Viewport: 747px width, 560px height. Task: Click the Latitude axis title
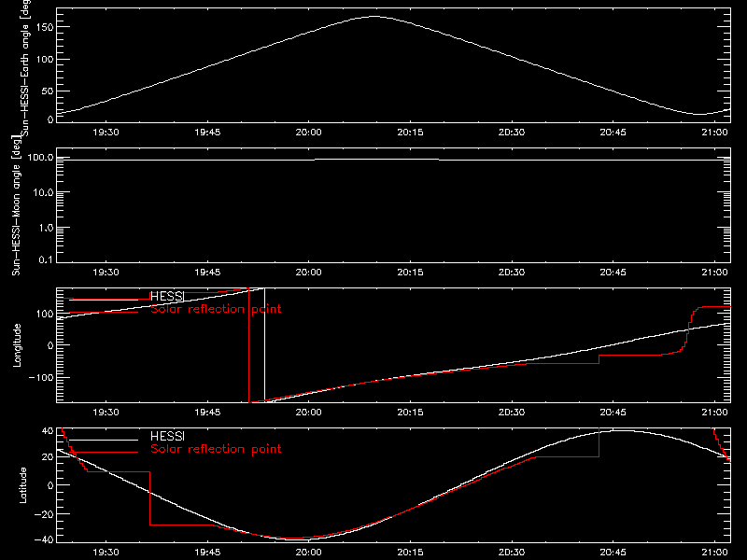tap(22, 484)
